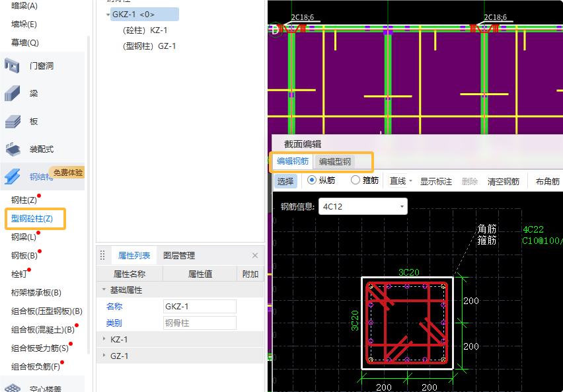The height and width of the screenshot is (392, 563).
Task: Switch to the 编辑型钢 tab
Action: [334, 162]
